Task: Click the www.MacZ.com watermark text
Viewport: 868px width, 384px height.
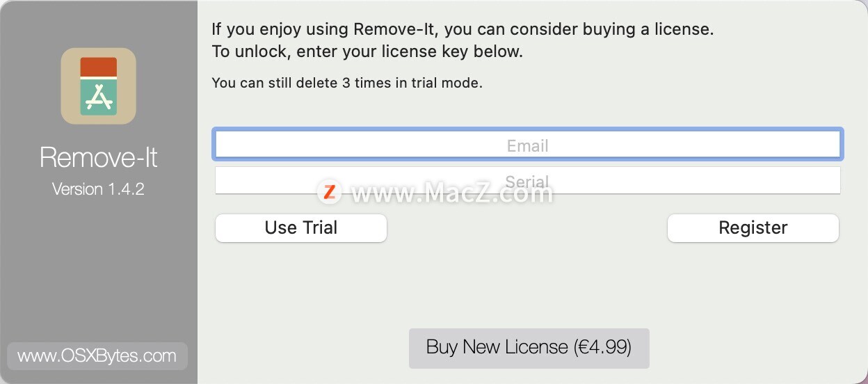Action: (x=452, y=192)
